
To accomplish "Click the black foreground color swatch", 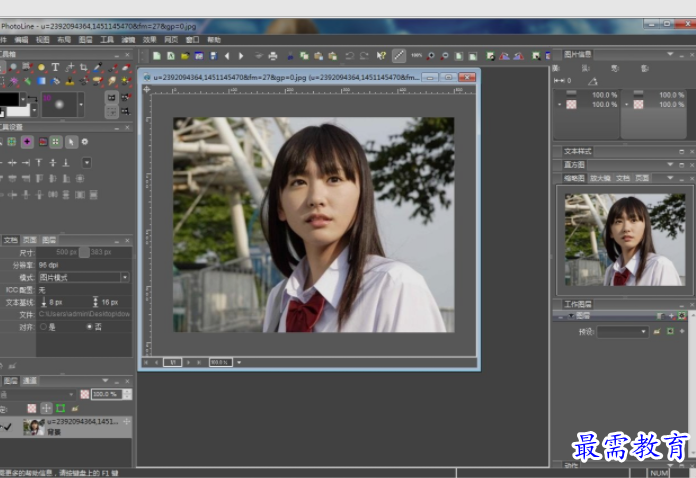I will pos(9,99).
